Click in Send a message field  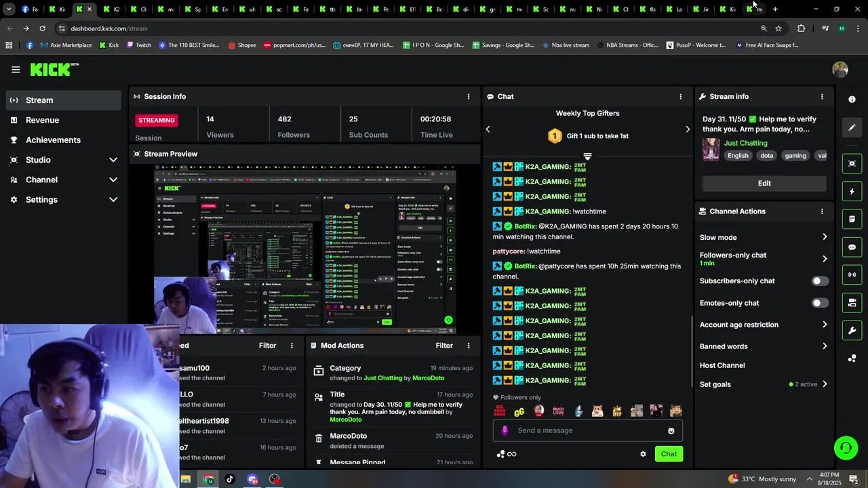(587, 430)
